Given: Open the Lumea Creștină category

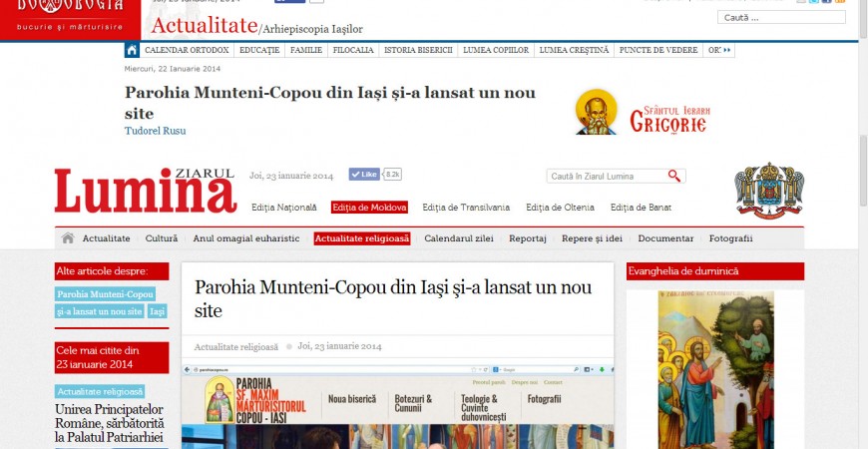Looking at the screenshot, I should (x=574, y=50).
